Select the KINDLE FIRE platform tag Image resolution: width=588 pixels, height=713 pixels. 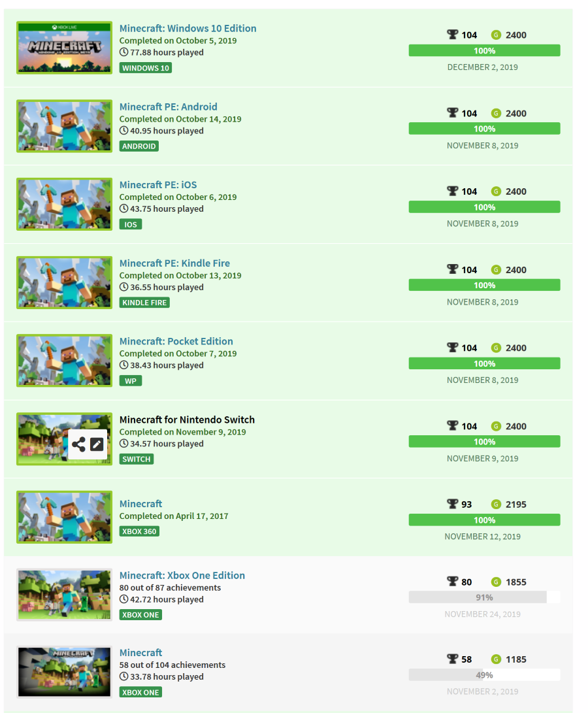click(144, 303)
